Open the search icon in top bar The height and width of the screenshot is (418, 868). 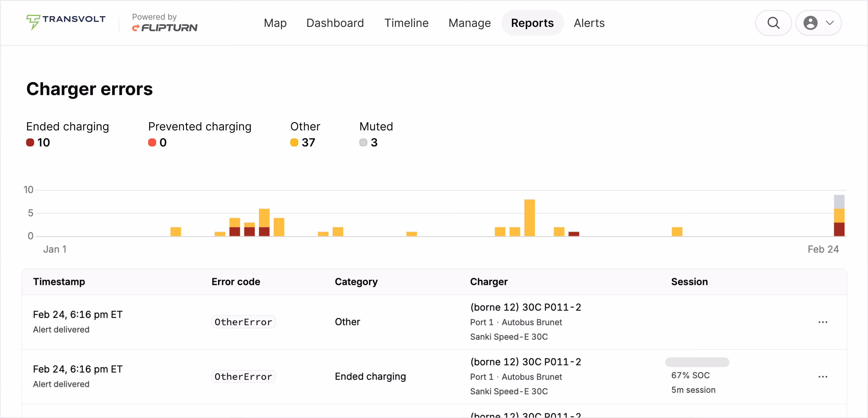(x=773, y=22)
